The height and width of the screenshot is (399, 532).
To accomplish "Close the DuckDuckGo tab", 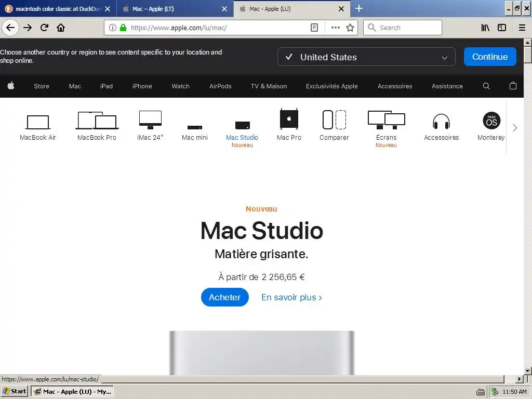I will (x=108, y=9).
